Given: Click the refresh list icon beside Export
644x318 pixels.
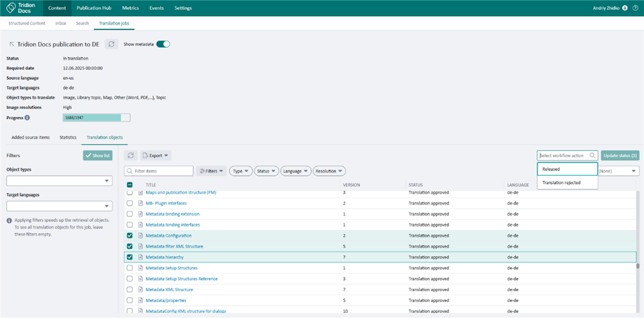Looking at the screenshot, I should tap(131, 155).
